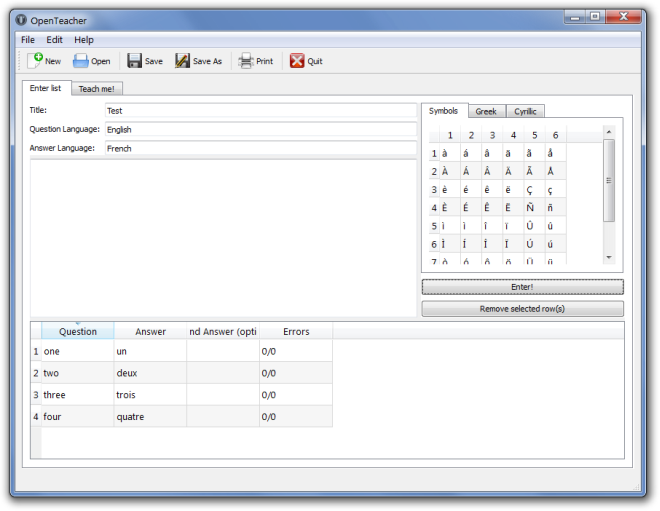Click the symbols table scrollbar thumb
This screenshot has height=511, width=660.
click(x=609, y=181)
